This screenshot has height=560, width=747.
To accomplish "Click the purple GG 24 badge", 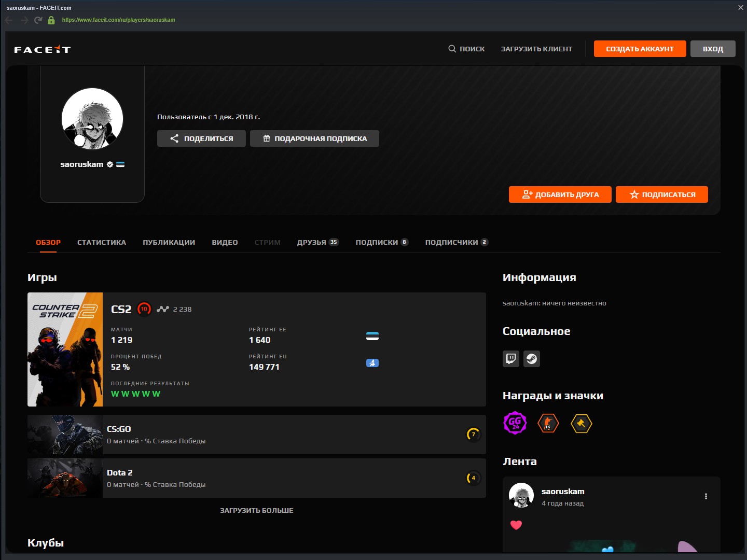I will pyautogui.click(x=515, y=423).
